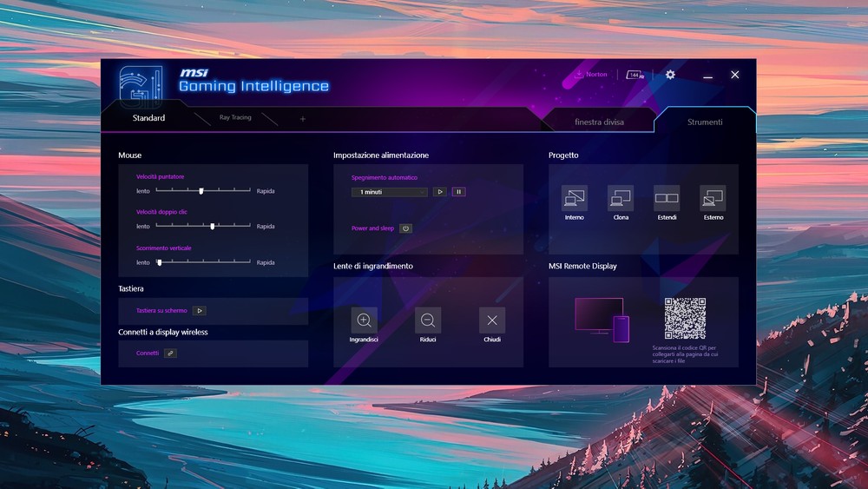The width and height of the screenshot is (868, 489).
Task: Adjust the Velocità doppio clic slider
Action: click(203, 226)
